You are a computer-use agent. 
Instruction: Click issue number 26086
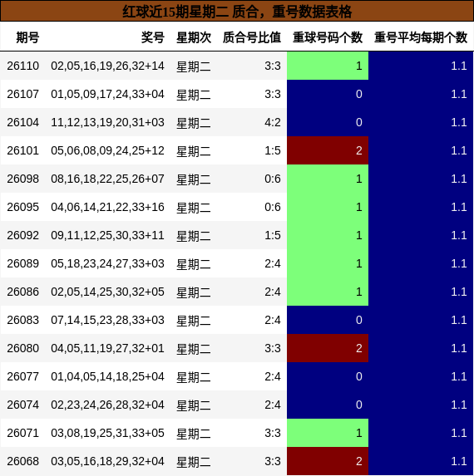[23, 292]
